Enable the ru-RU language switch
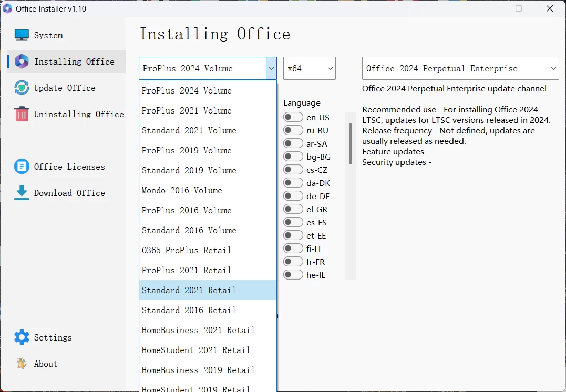The height and width of the screenshot is (392, 566). click(x=293, y=130)
